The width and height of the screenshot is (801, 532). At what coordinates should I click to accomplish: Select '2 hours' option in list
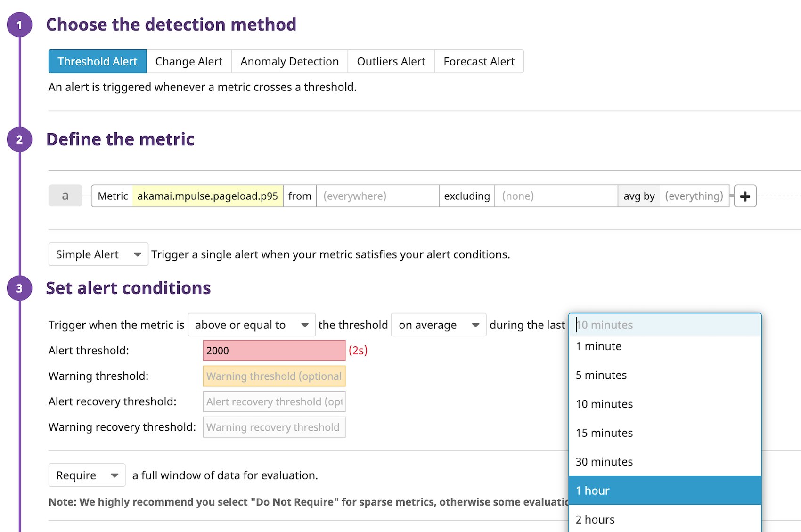pos(664,519)
